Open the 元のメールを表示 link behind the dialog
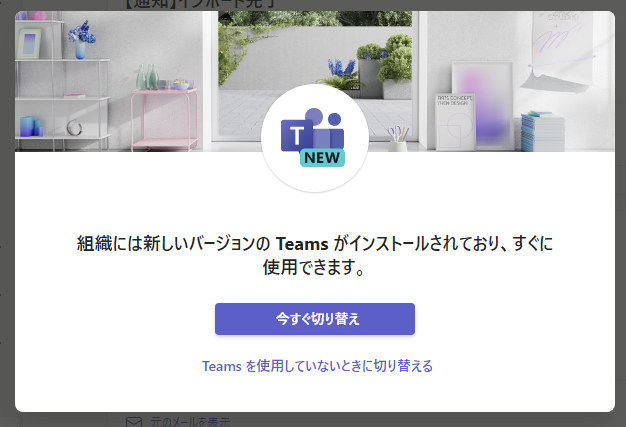 point(190,422)
